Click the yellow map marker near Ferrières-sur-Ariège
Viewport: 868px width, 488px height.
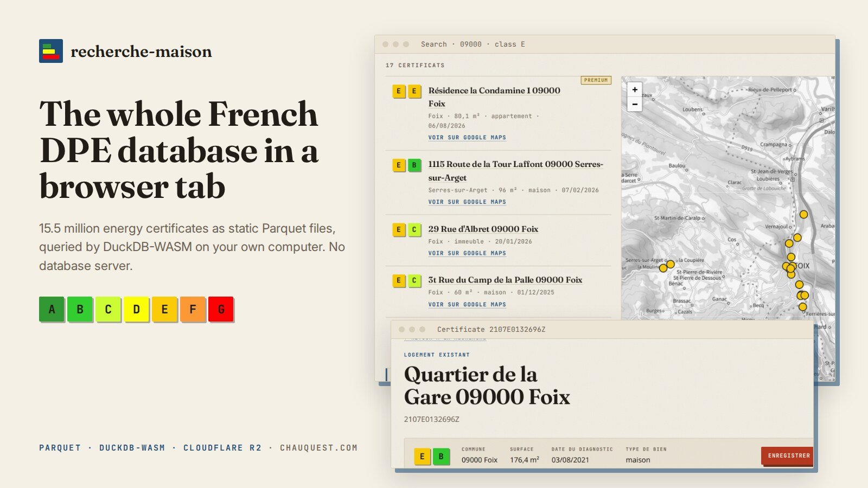803,307
